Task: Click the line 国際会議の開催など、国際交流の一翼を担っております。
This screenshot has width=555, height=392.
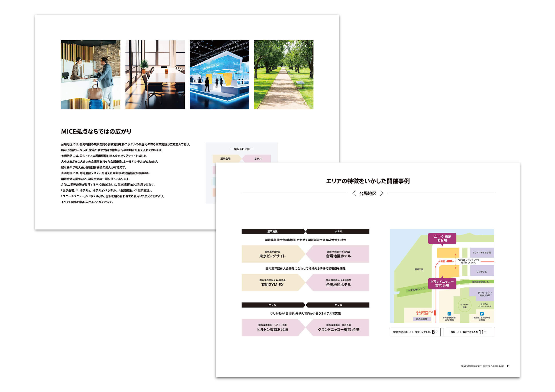Action: coord(96,179)
